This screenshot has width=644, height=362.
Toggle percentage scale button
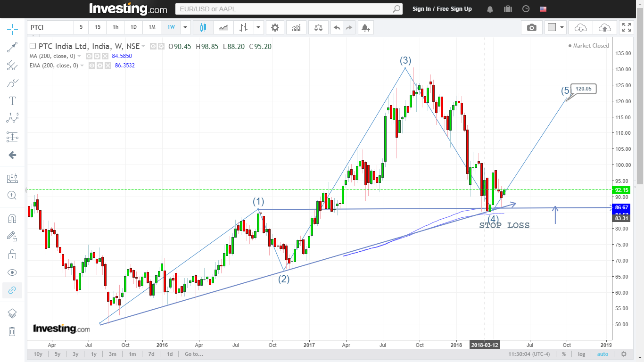click(x=564, y=354)
